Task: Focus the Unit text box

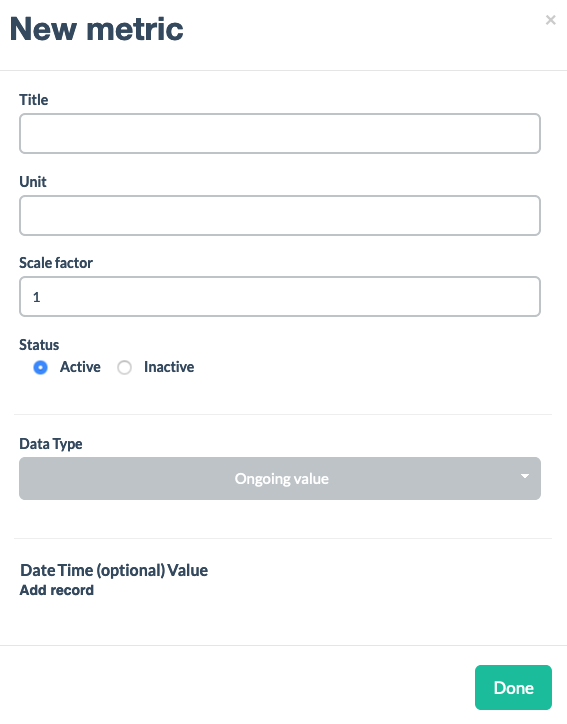Action: pyautogui.click(x=280, y=216)
